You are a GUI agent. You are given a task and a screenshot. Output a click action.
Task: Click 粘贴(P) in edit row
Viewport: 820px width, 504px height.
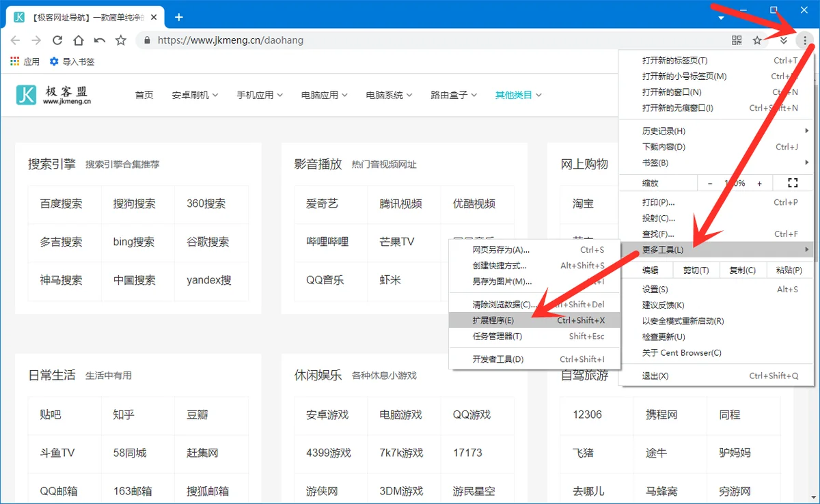point(789,270)
